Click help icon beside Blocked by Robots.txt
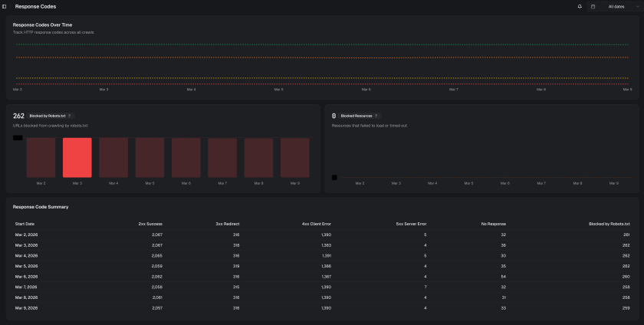The image size is (644, 325). point(71,116)
